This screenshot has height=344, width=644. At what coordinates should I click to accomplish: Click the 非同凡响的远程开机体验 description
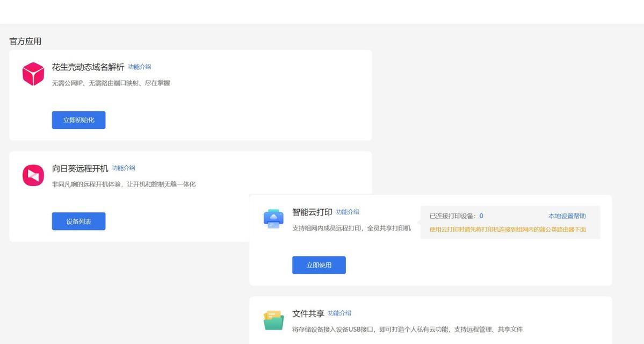point(124,184)
